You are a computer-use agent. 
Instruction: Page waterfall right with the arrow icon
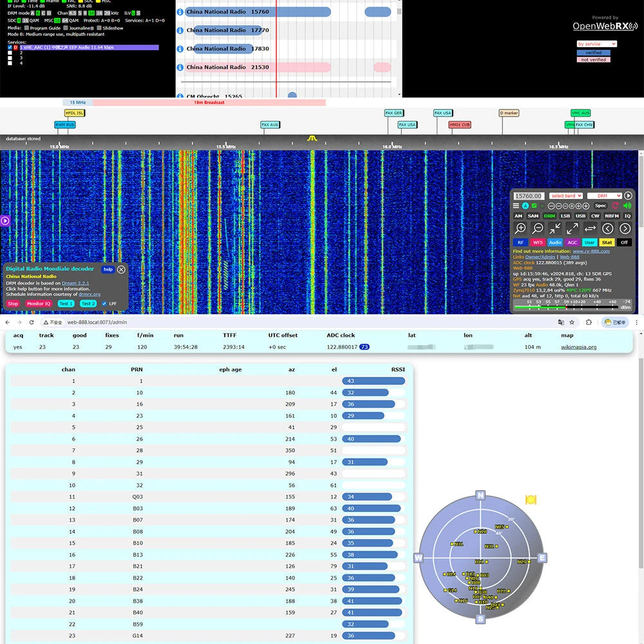(625, 229)
